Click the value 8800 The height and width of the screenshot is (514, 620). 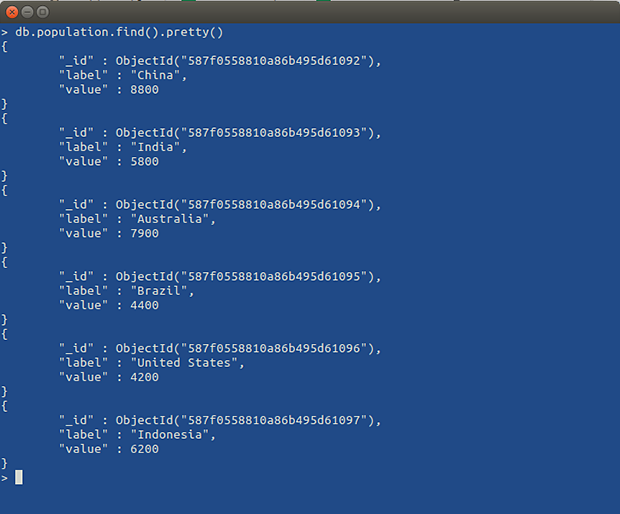pos(144,90)
